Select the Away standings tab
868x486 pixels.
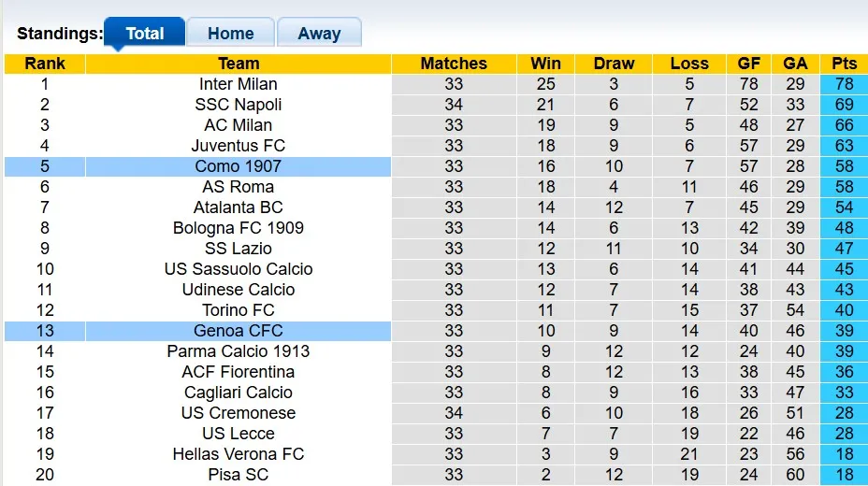(x=319, y=34)
